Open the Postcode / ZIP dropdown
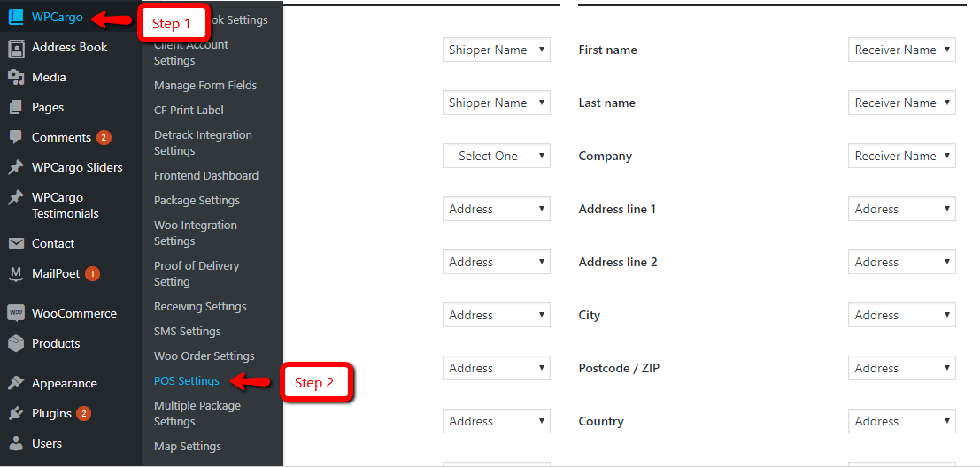The width and height of the screenshot is (980, 467). [902, 368]
